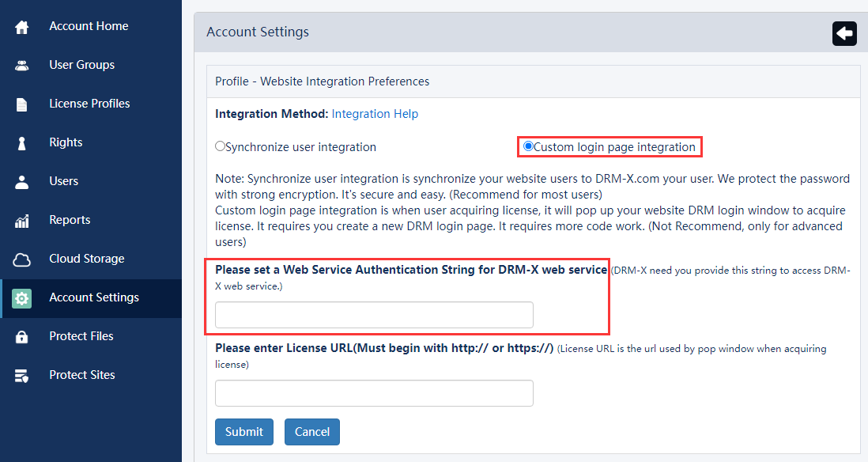
Task: Select the Rights person icon
Action: click(21, 142)
